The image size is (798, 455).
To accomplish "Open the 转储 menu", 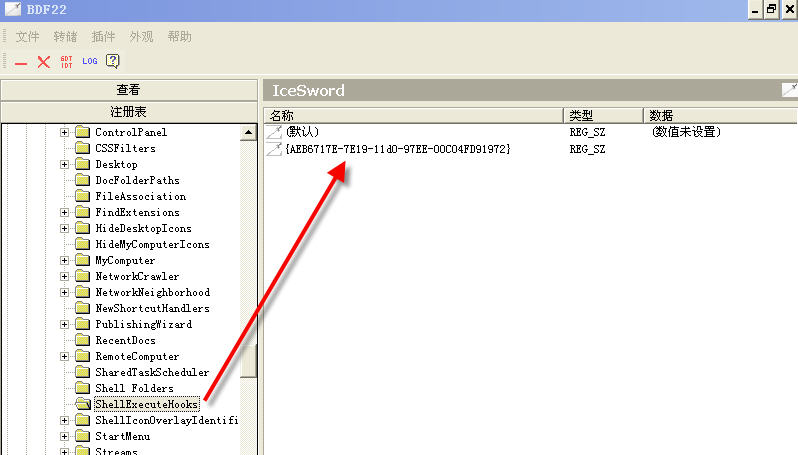I will [x=65, y=37].
